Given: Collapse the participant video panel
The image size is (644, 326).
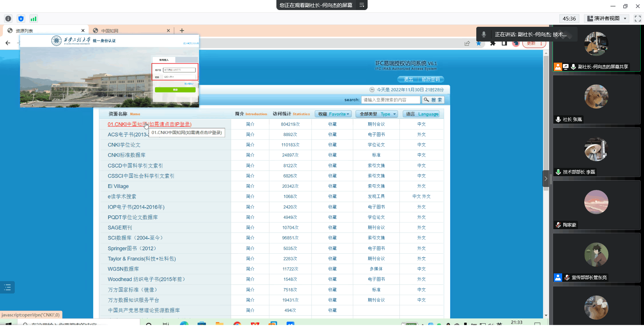Looking at the screenshot, I should pyautogui.click(x=546, y=179).
